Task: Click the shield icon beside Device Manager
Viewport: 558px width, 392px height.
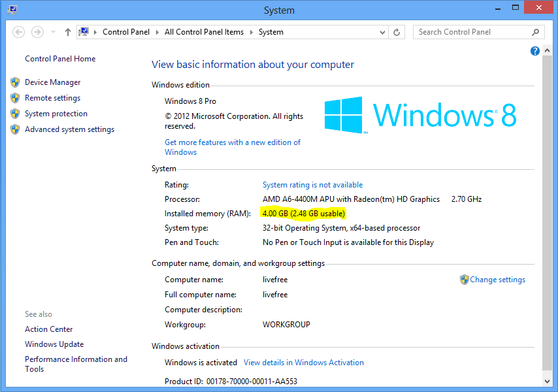Action: [x=15, y=82]
